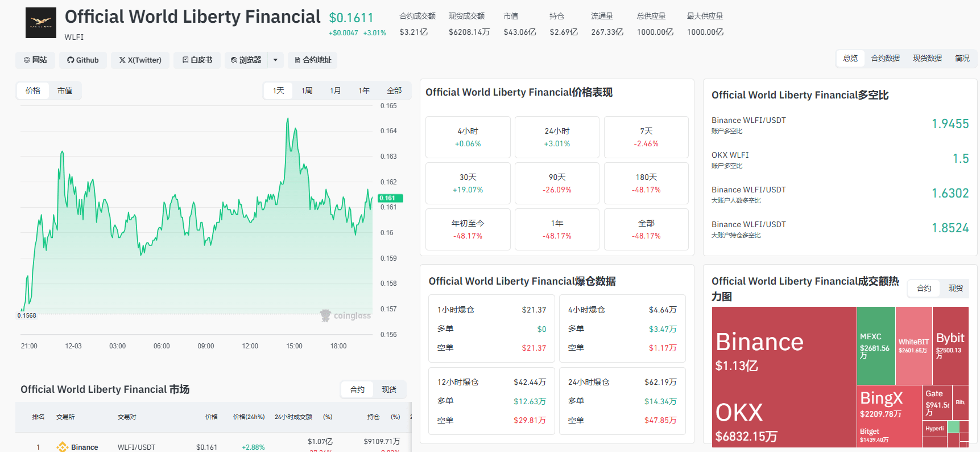Switch to the 合约数据 tab

(885, 58)
